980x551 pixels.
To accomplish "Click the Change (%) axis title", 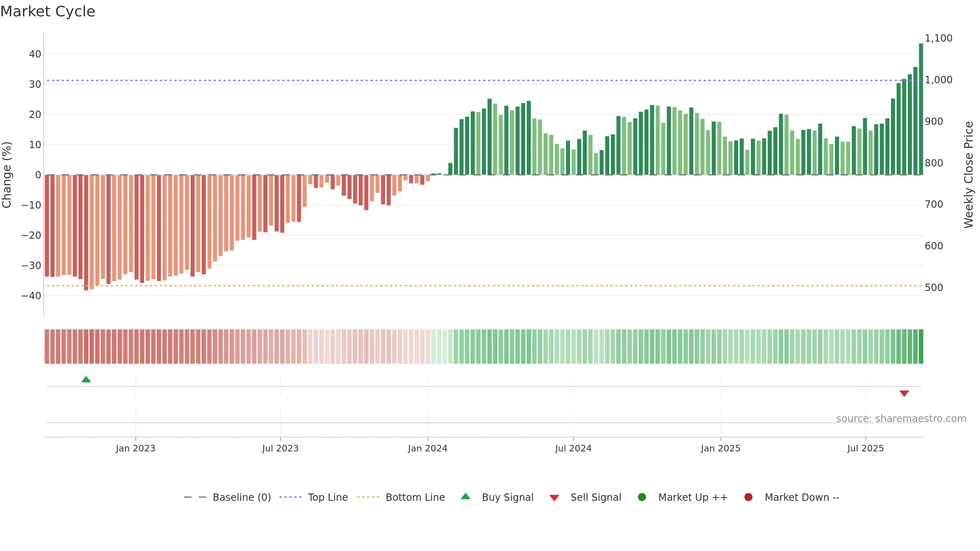I will (7, 175).
